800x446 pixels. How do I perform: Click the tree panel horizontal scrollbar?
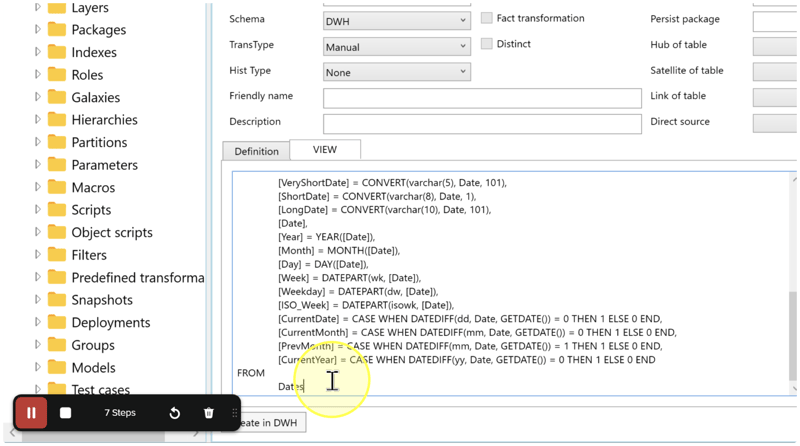click(93, 434)
